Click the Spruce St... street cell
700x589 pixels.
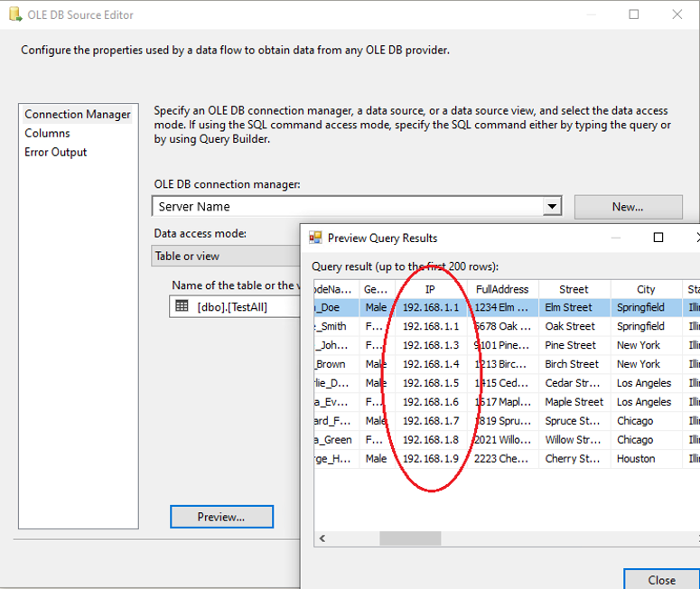pos(574,421)
